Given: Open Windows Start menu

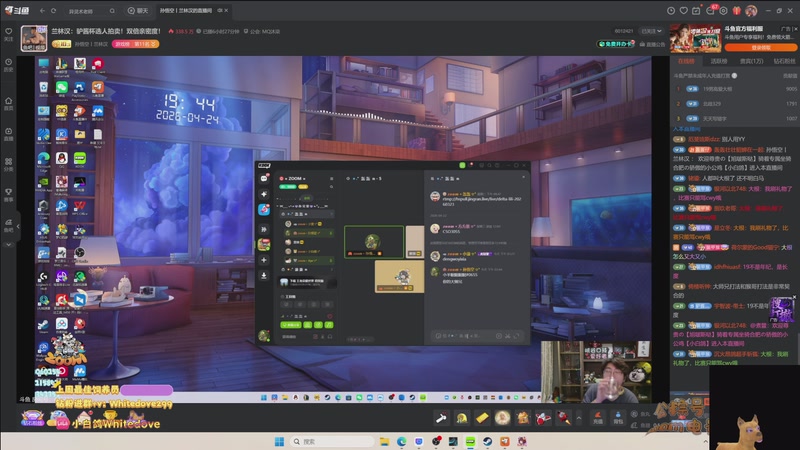Looking at the screenshot, I should (279, 441).
